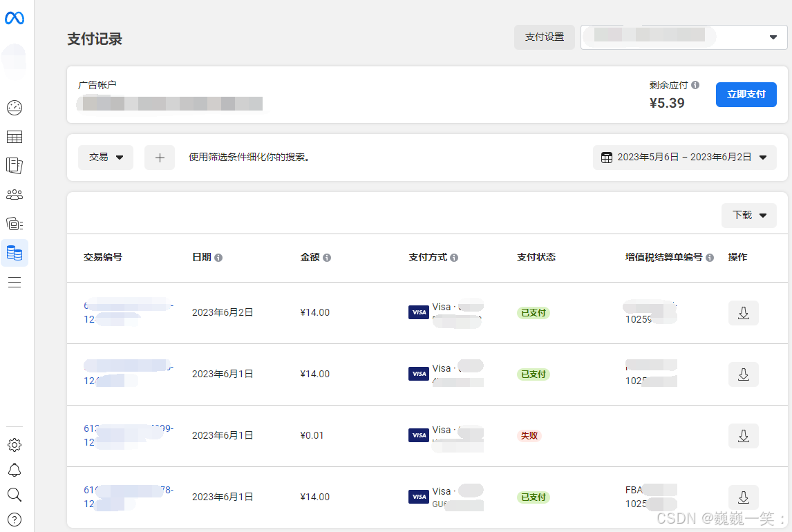Viewport: 792px width, 532px height.
Task: Expand the 交易 filter dropdown
Action: point(106,158)
